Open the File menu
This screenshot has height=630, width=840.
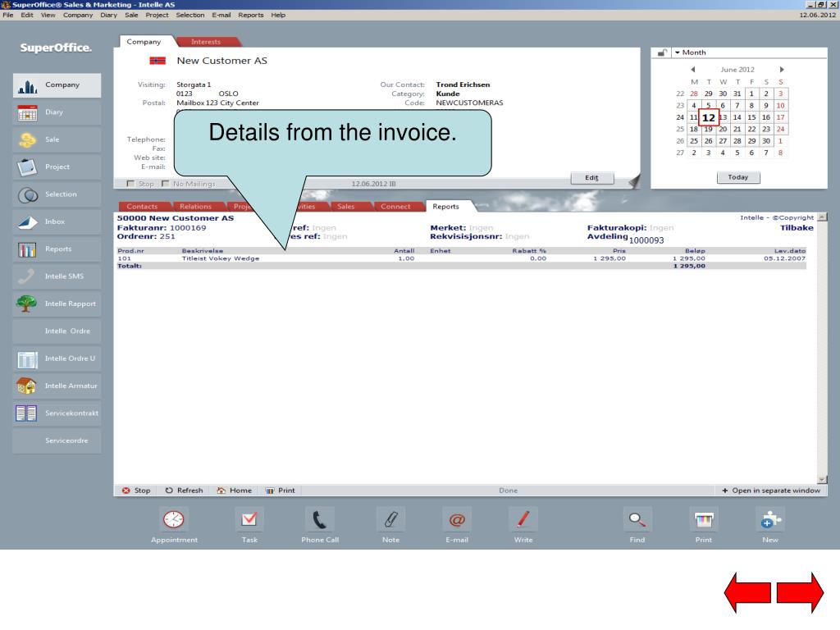click(8, 15)
